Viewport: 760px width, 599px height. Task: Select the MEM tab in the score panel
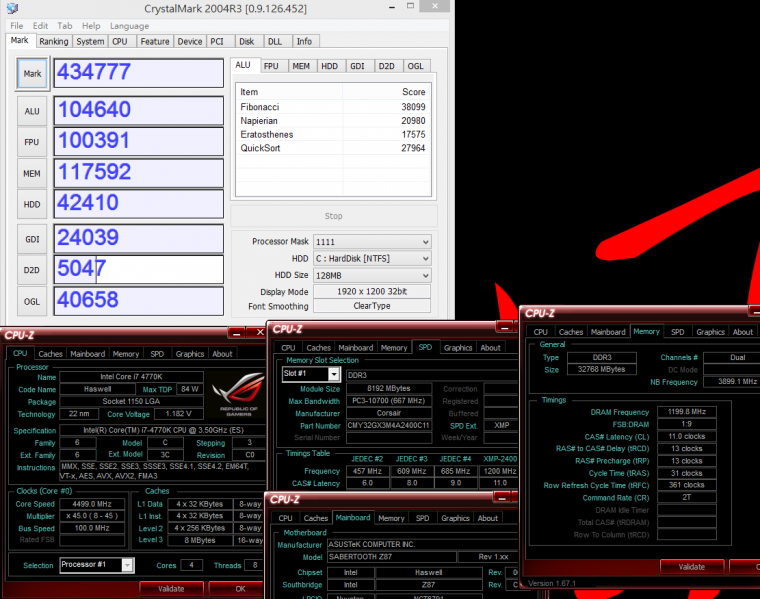click(300, 66)
